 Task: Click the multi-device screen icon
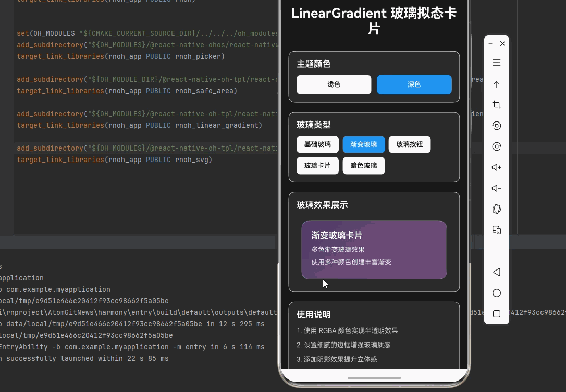[x=497, y=230]
